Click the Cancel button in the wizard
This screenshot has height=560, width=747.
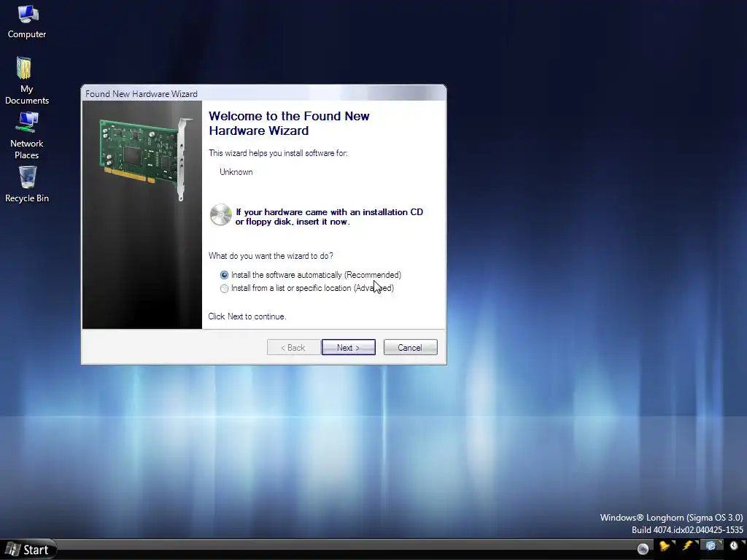[x=410, y=348]
